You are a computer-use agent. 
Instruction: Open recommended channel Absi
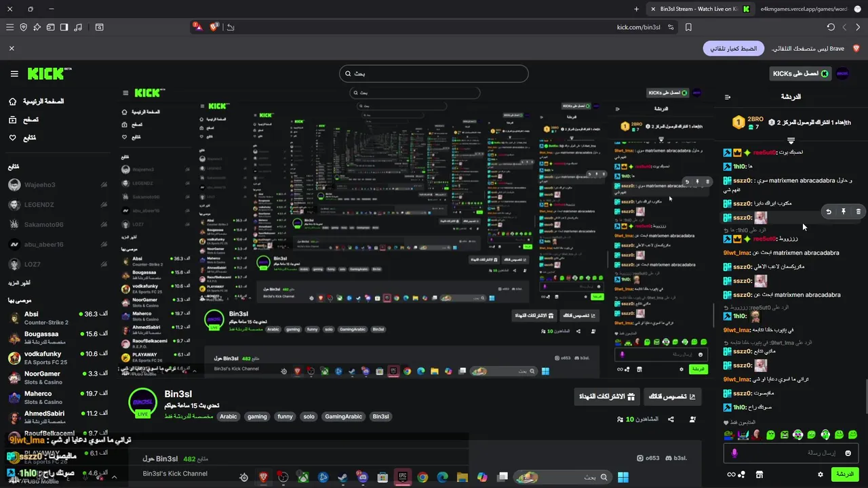point(58,318)
